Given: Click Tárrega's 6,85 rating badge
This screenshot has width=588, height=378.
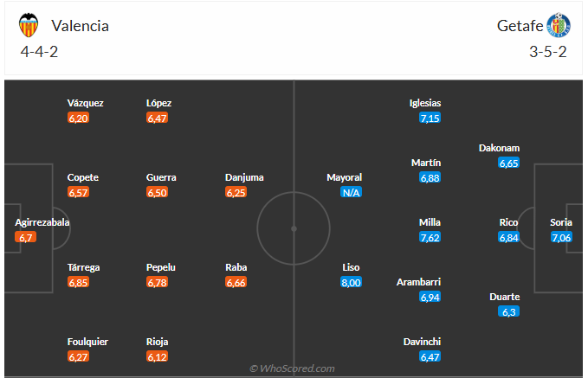Looking at the screenshot, I should [x=79, y=282].
